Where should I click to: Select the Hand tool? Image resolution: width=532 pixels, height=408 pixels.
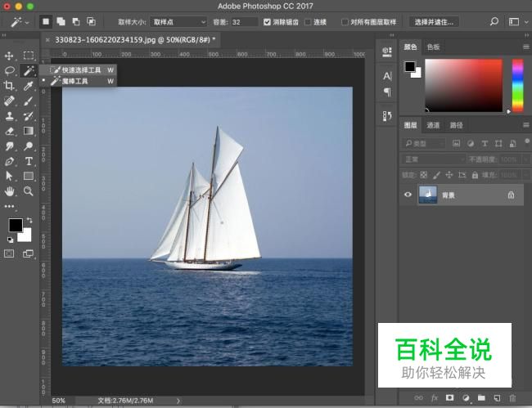pos(10,191)
